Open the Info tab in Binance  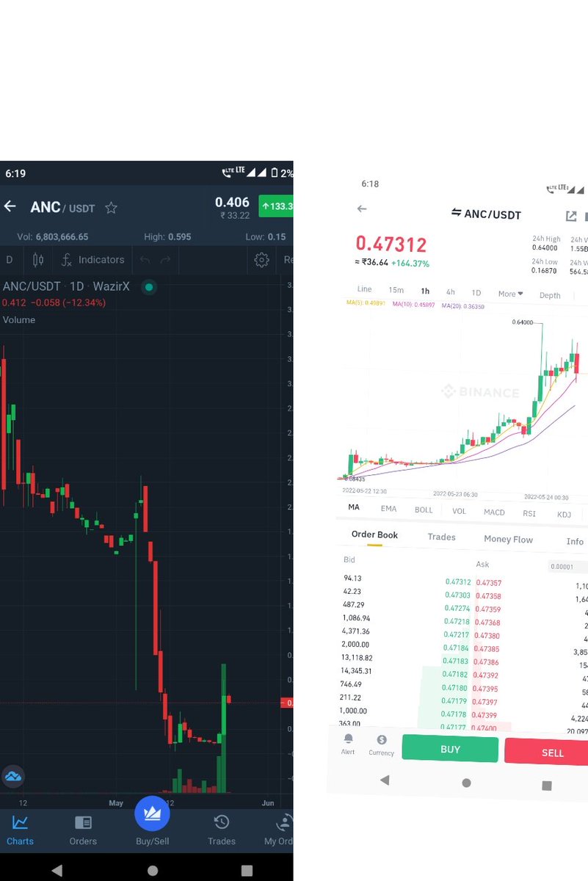(x=575, y=542)
